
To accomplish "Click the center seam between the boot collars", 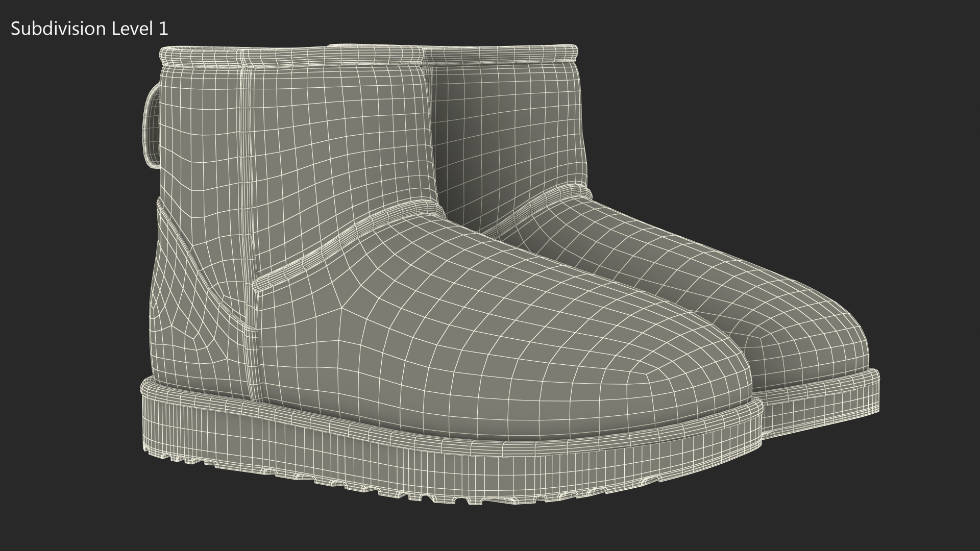I will point(423,56).
